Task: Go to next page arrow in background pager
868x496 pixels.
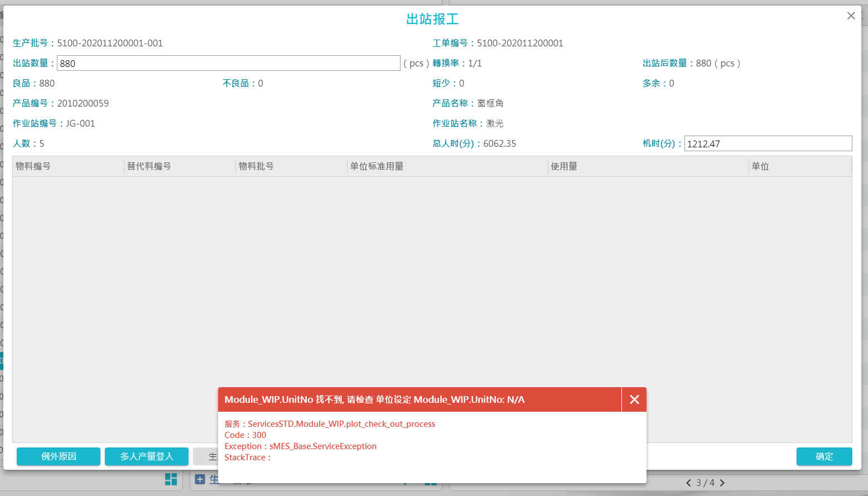Action: [722, 483]
